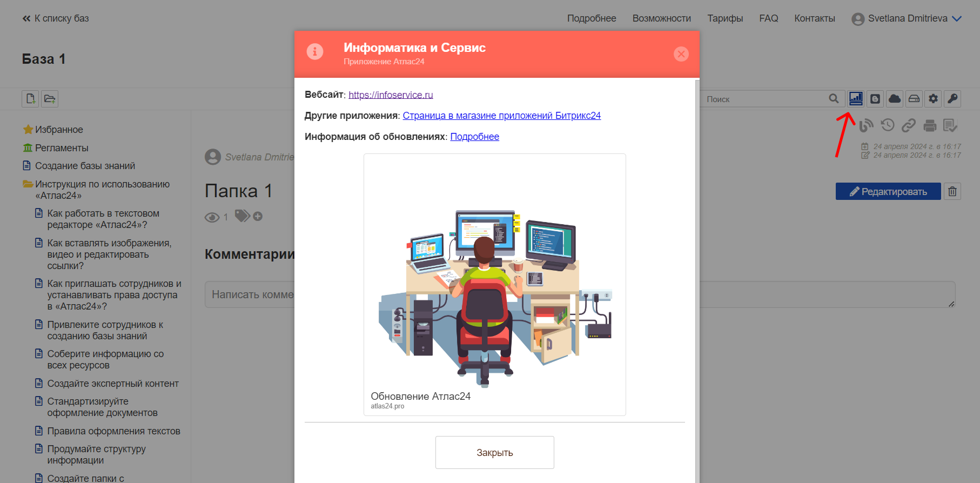Open the Подробнее top menu item

coord(592,18)
